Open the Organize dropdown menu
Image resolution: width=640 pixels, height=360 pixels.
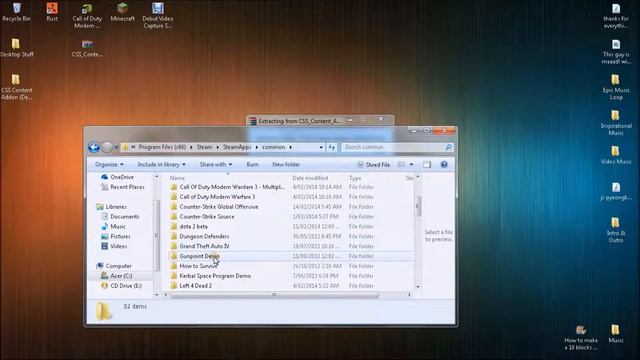coord(109,164)
